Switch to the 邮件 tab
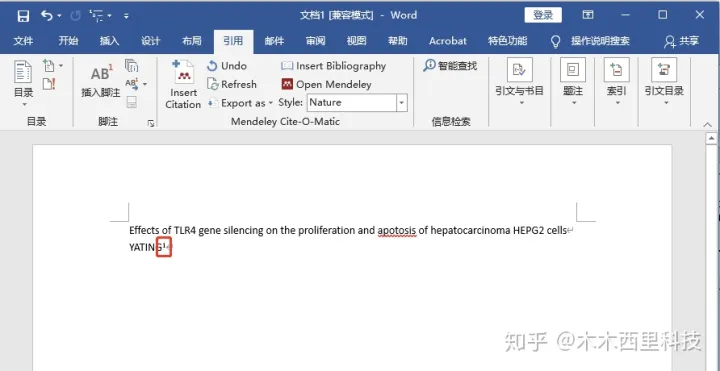 (274, 41)
